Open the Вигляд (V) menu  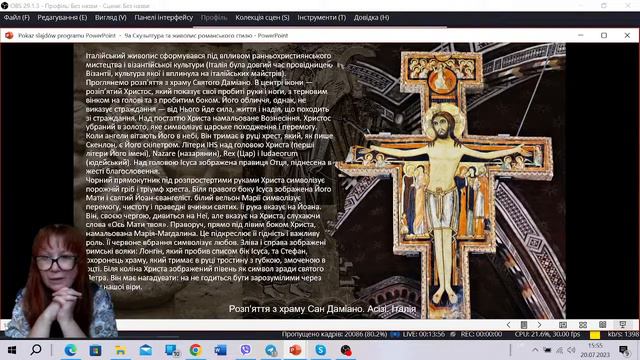tap(111, 18)
